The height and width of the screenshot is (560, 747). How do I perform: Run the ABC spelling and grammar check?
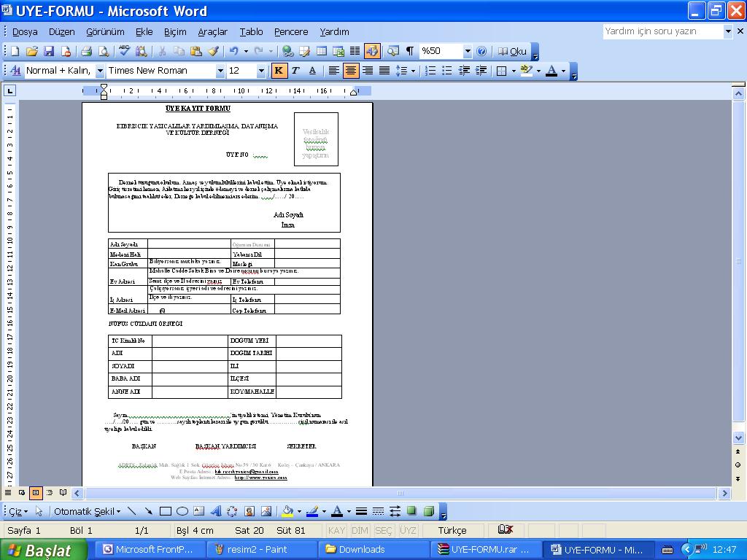point(124,51)
